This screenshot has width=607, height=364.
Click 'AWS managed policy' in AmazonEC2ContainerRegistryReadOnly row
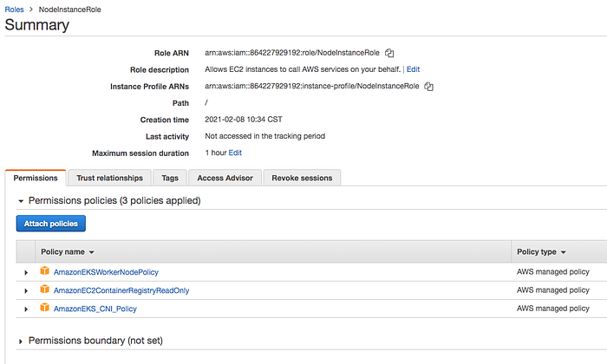(553, 289)
